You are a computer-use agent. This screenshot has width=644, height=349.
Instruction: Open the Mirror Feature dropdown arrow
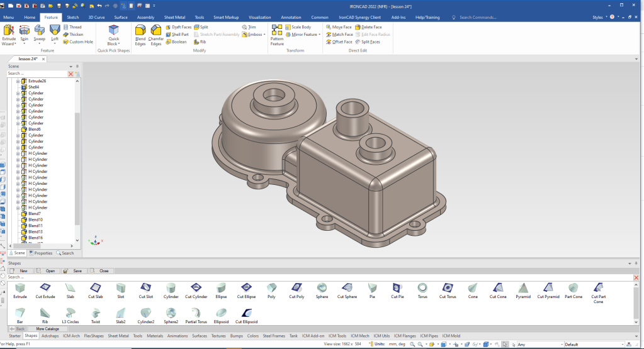pyautogui.click(x=320, y=35)
